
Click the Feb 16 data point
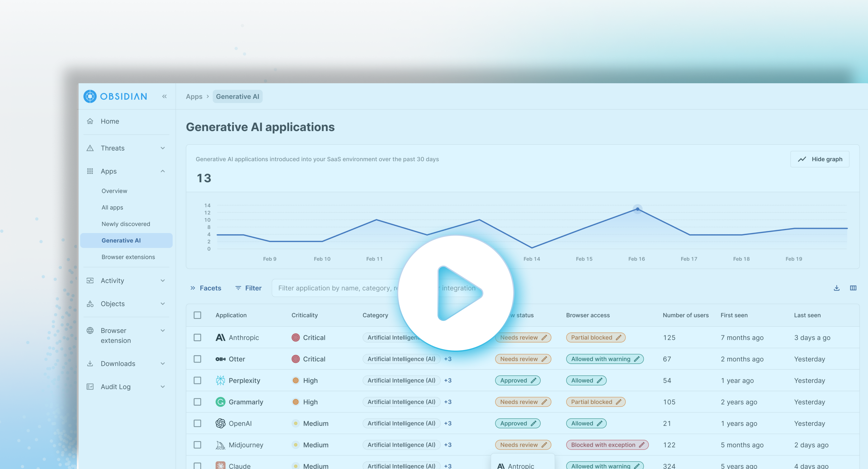click(x=638, y=209)
